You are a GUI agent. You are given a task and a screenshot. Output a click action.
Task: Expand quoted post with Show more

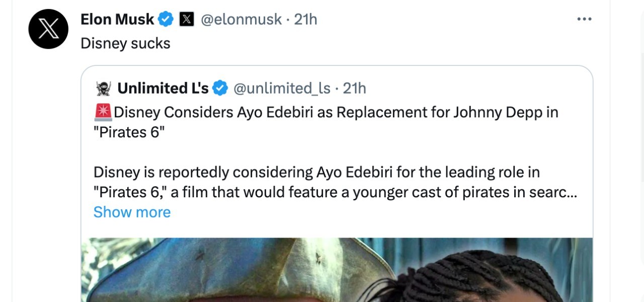coord(132,212)
